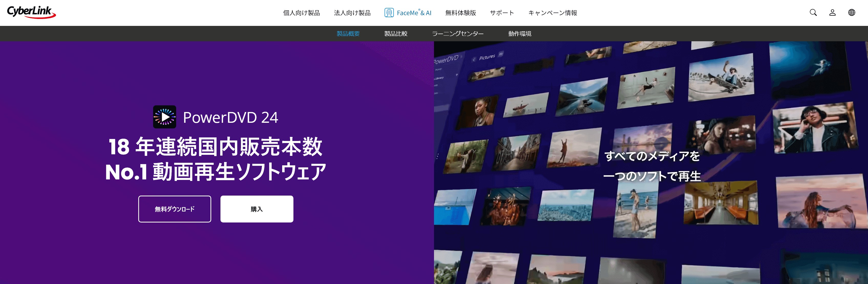Click 'すべてのメディアを' caption text
Viewport: 868px width, 284px height.
pyautogui.click(x=652, y=156)
